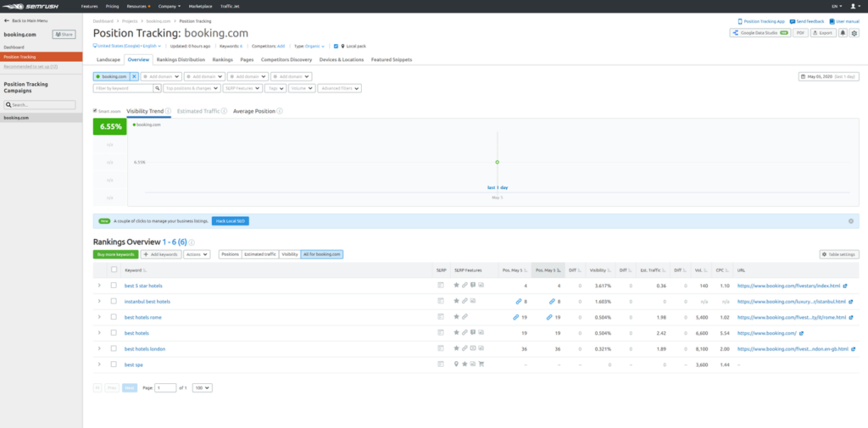The image size is (868, 428).
Task: Click local pin SERP feature for best spa
Action: pyautogui.click(x=457, y=364)
